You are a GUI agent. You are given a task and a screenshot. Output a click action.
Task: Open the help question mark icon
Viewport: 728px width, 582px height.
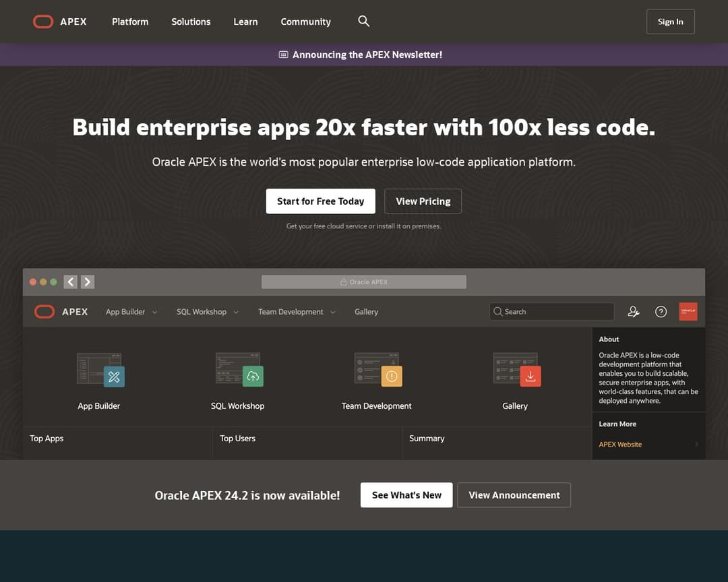[x=661, y=312]
